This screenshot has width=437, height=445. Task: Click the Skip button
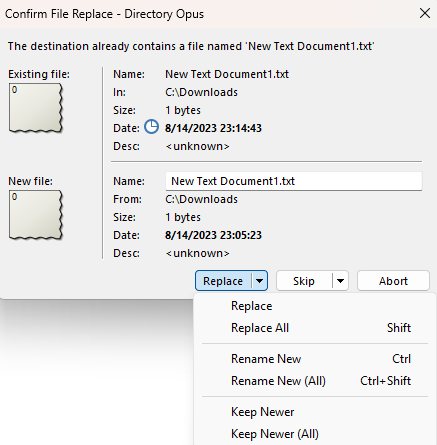pyautogui.click(x=304, y=281)
